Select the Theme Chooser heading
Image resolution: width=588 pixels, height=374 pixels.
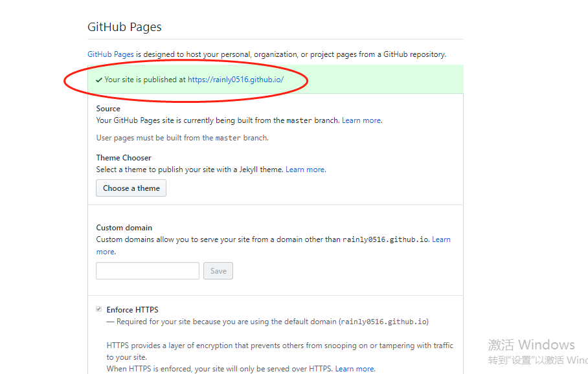tap(124, 157)
